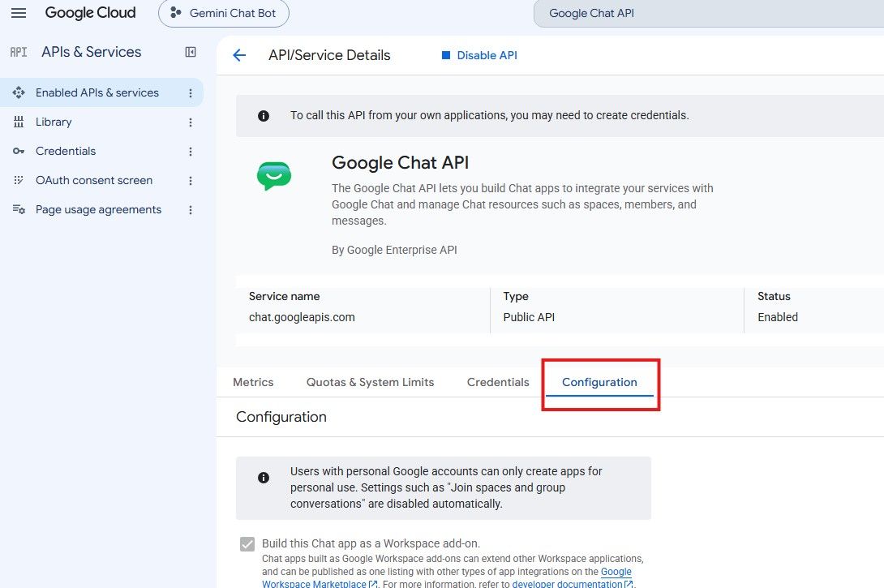Screen dimensions: 884x588
Task: Click the By Google Enterprise API text
Action: (x=394, y=250)
